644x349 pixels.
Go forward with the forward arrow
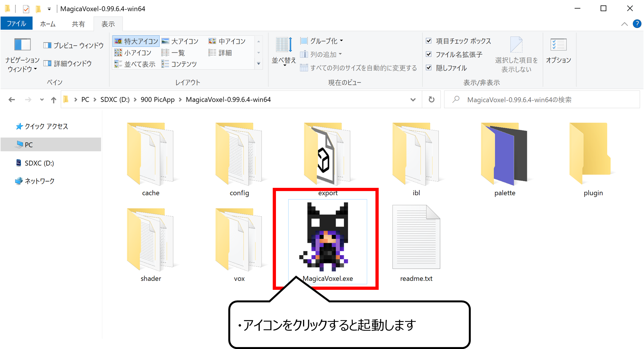[x=28, y=100]
